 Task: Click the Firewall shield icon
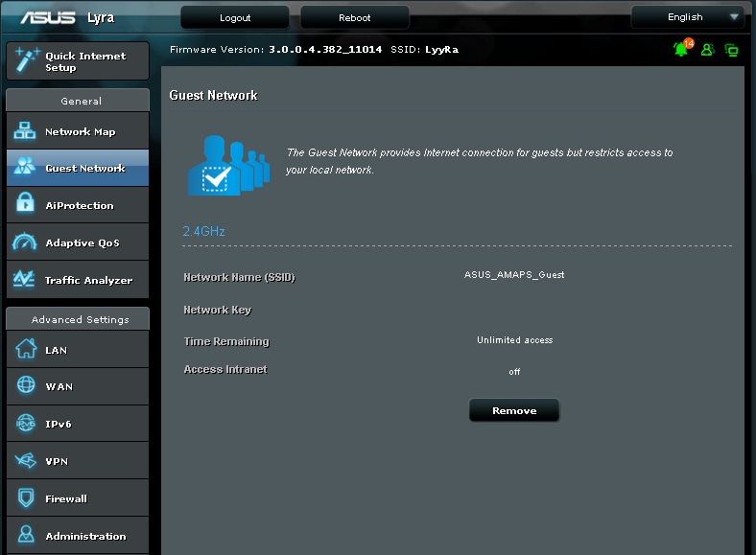point(26,498)
